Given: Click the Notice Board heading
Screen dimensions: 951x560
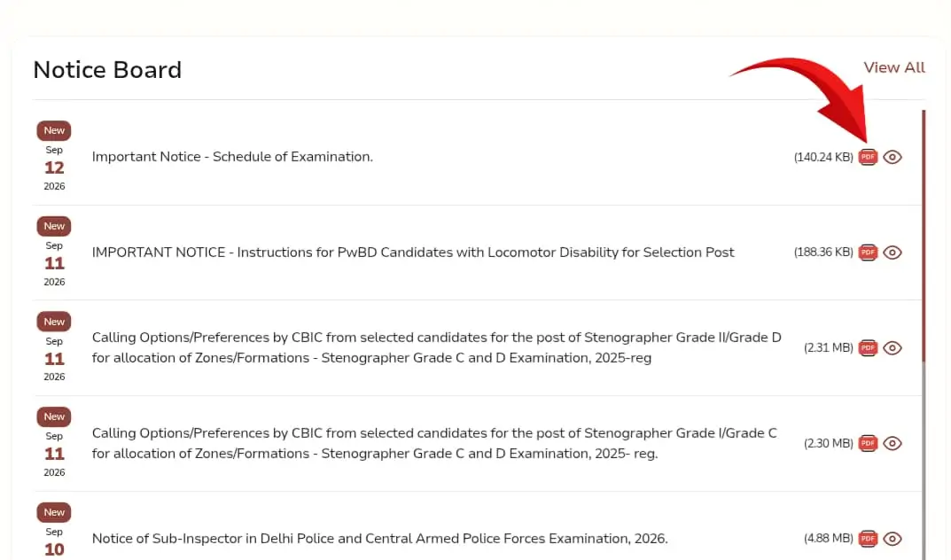Looking at the screenshot, I should click(x=107, y=70).
